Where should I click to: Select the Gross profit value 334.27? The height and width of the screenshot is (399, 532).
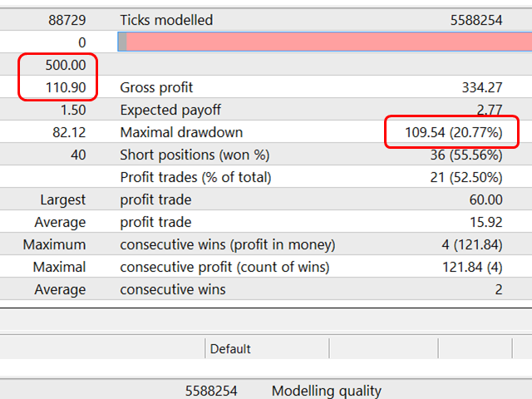(x=482, y=87)
